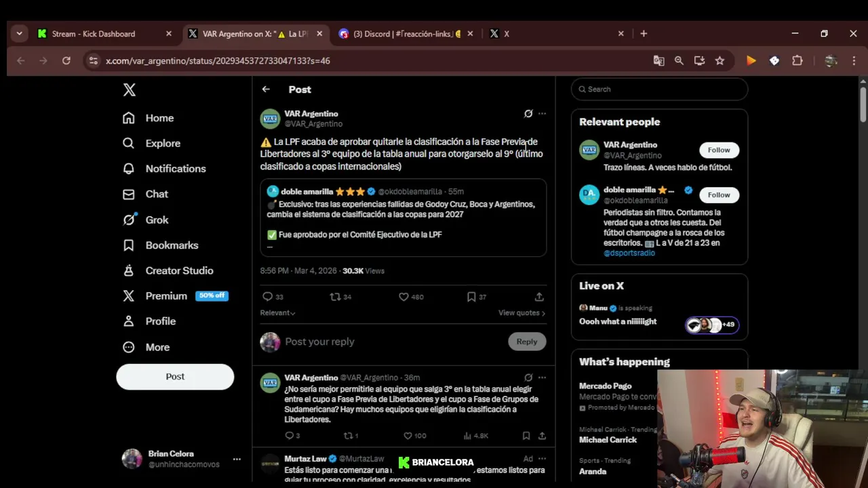Like the VAR Argentino reply with 100 likes
Image resolution: width=868 pixels, height=488 pixels.
408,436
